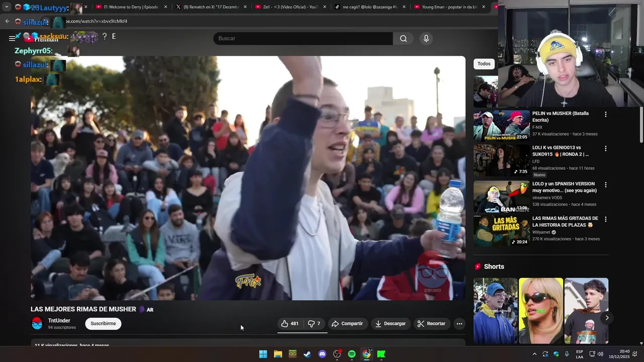Image resolution: width=644 pixels, height=362 pixels.
Task: Open TntUnder channel name link
Action: pyautogui.click(x=59, y=321)
